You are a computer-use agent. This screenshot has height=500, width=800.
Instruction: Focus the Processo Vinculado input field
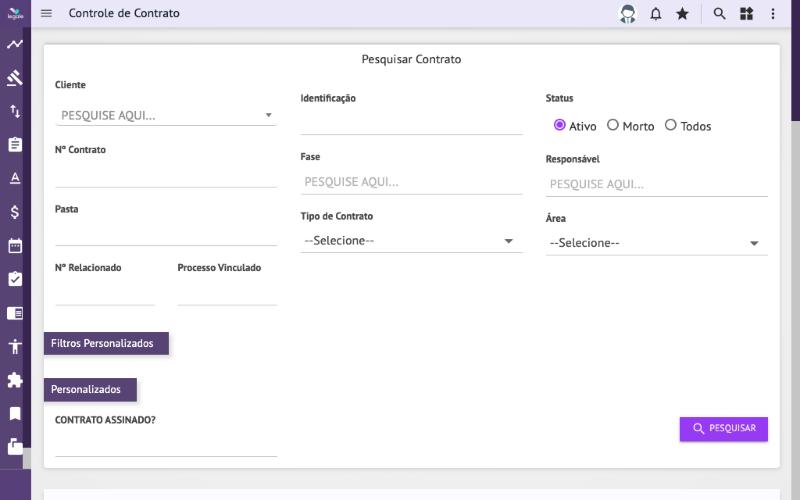227,294
